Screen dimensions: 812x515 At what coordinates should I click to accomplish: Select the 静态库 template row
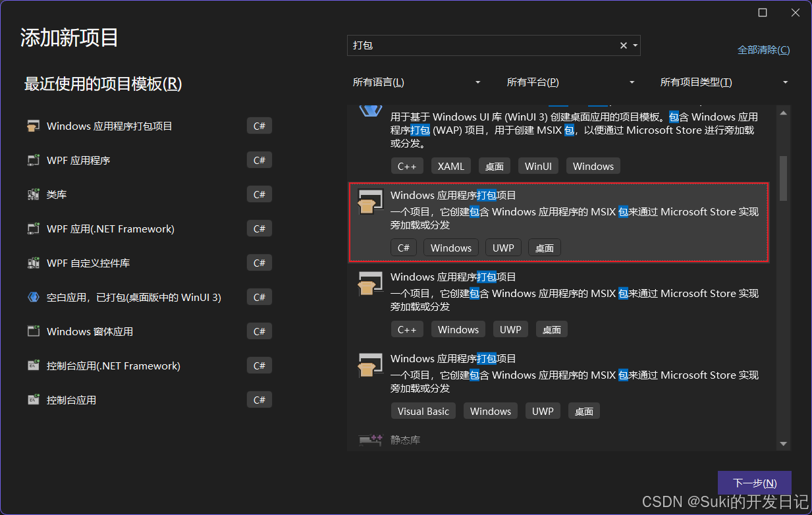(x=558, y=441)
